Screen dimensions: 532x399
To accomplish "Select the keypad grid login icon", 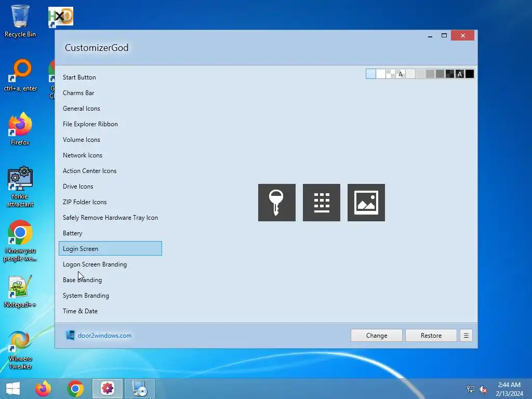I will [321, 203].
